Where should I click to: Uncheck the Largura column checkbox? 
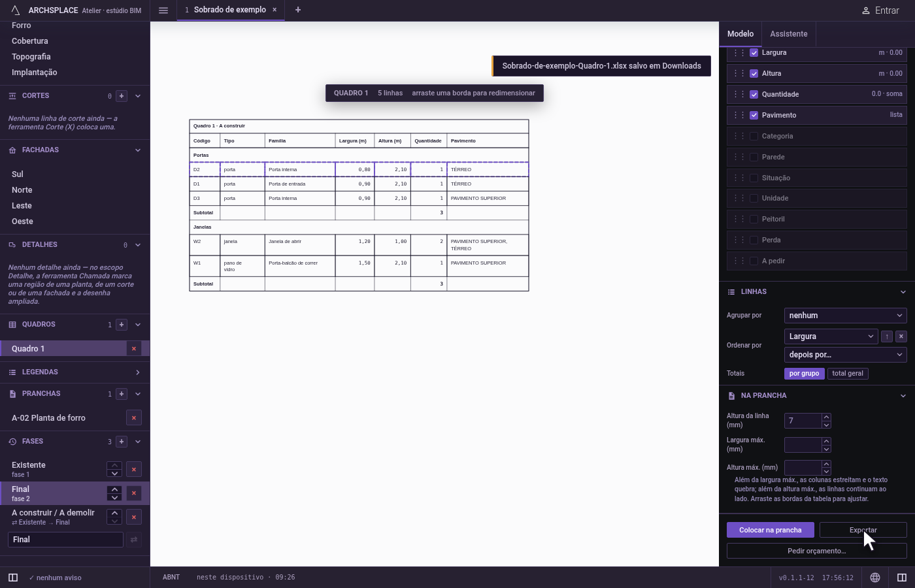point(754,53)
